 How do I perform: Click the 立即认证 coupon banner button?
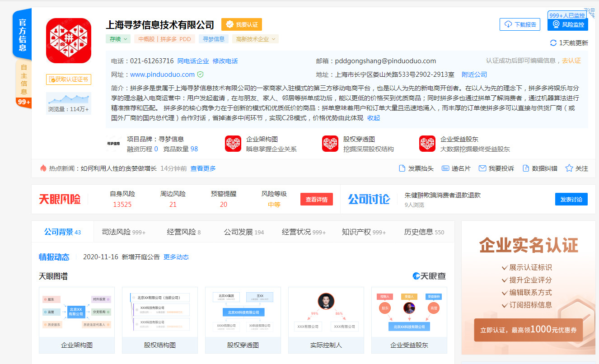pos(529,330)
